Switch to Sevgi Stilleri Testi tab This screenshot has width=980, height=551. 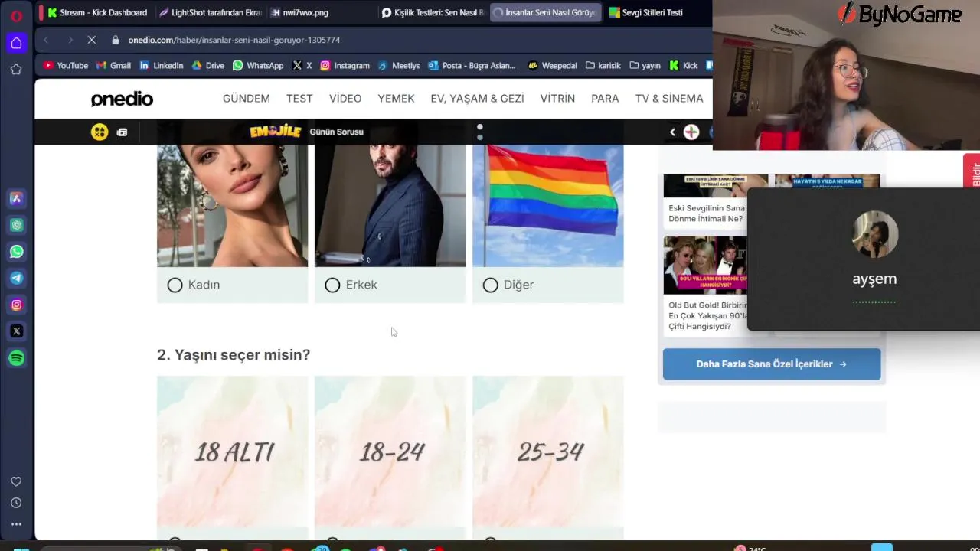point(657,12)
